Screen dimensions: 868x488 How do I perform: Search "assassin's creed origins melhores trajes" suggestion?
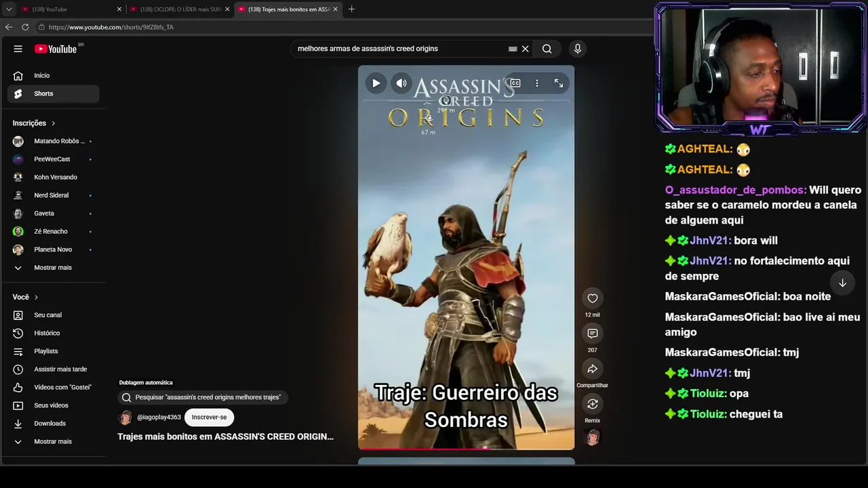pos(202,397)
